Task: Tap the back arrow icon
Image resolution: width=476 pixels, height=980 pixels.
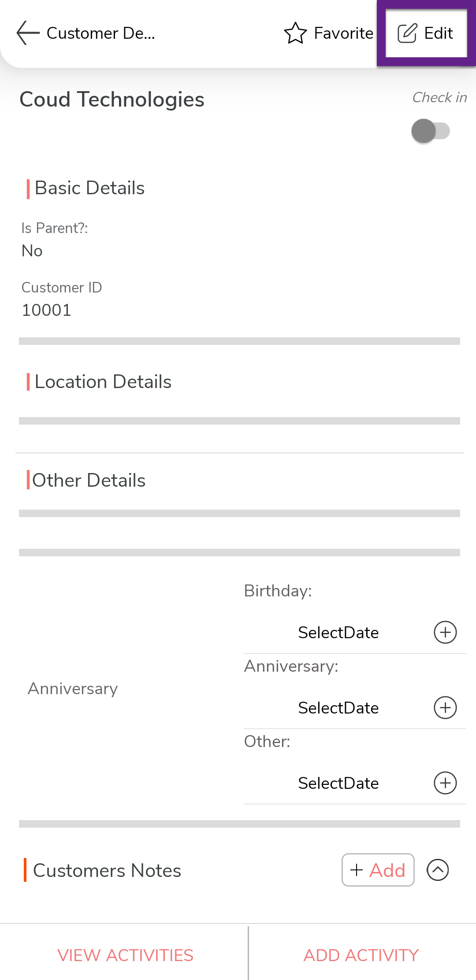Action: click(x=28, y=33)
